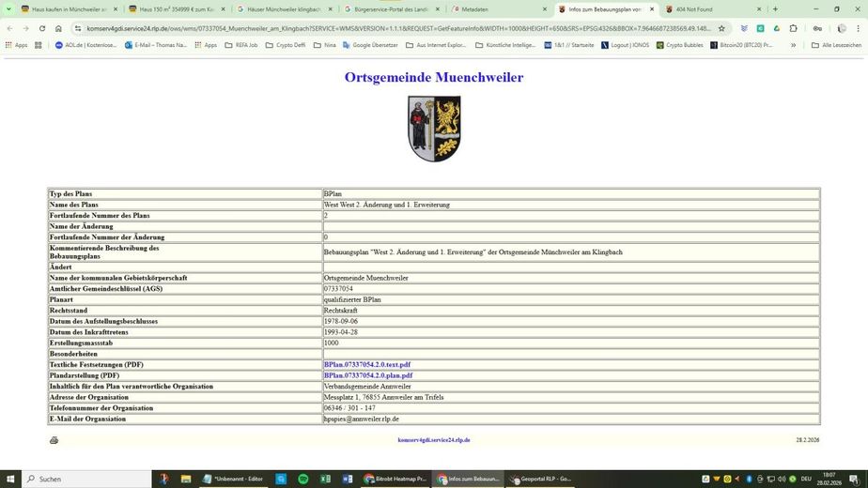The width and height of the screenshot is (868, 488).
Task: Open the BPlan.07337054.2.0.text.pdf link
Action: coord(367,365)
